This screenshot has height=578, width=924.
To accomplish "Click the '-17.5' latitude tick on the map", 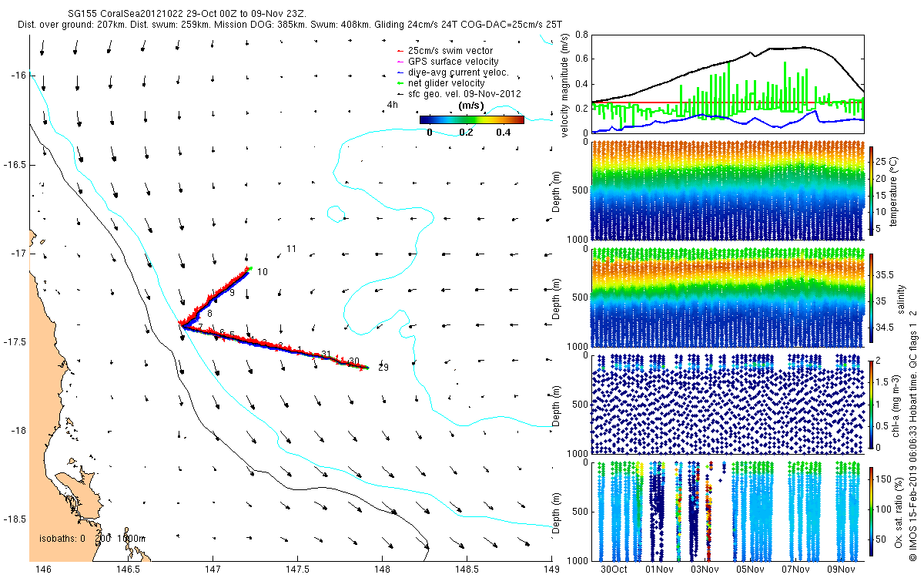I will point(15,342).
